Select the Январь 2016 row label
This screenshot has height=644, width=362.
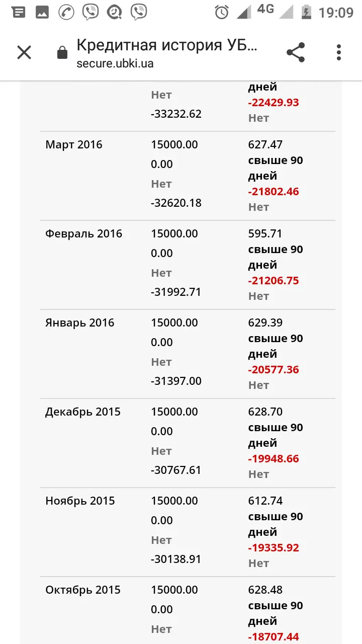click(x=80, y=323)
